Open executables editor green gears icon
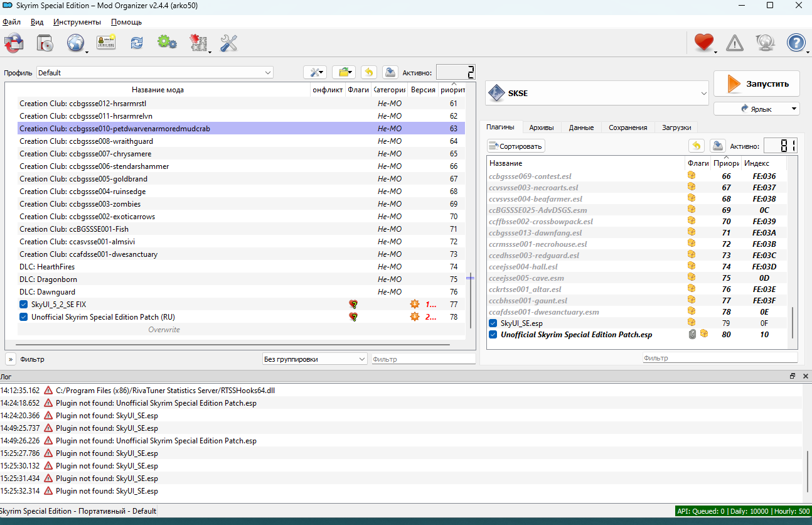The image size is (812, 525). (x=167, y=43)
